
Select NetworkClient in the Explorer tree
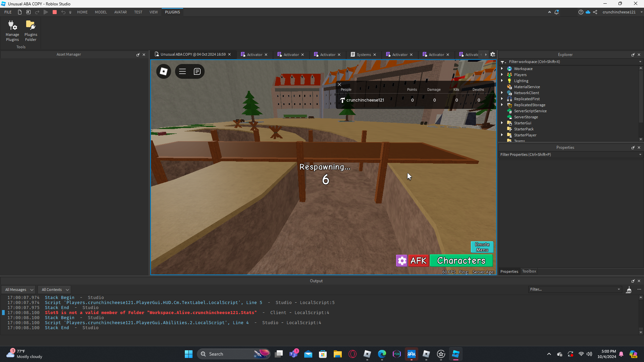[526, 93]
